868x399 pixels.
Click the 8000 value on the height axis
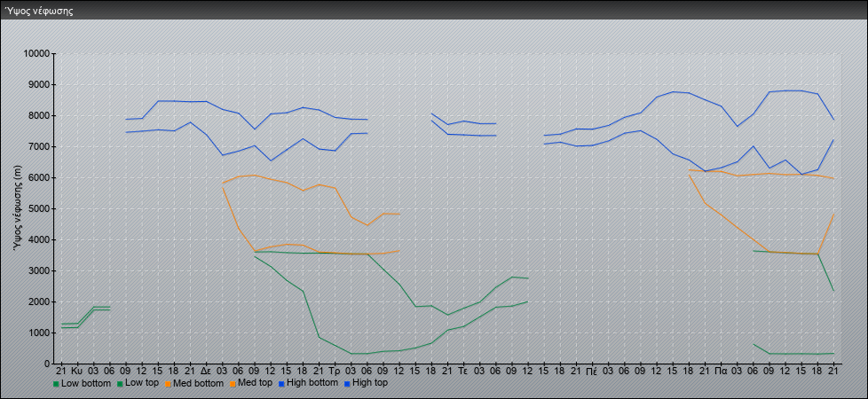[39, 115]
